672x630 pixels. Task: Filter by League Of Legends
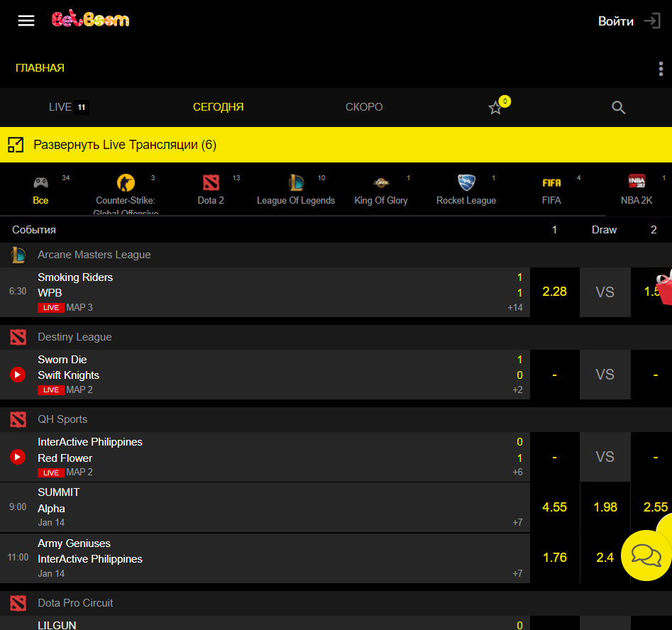click(x=296, y=190)
